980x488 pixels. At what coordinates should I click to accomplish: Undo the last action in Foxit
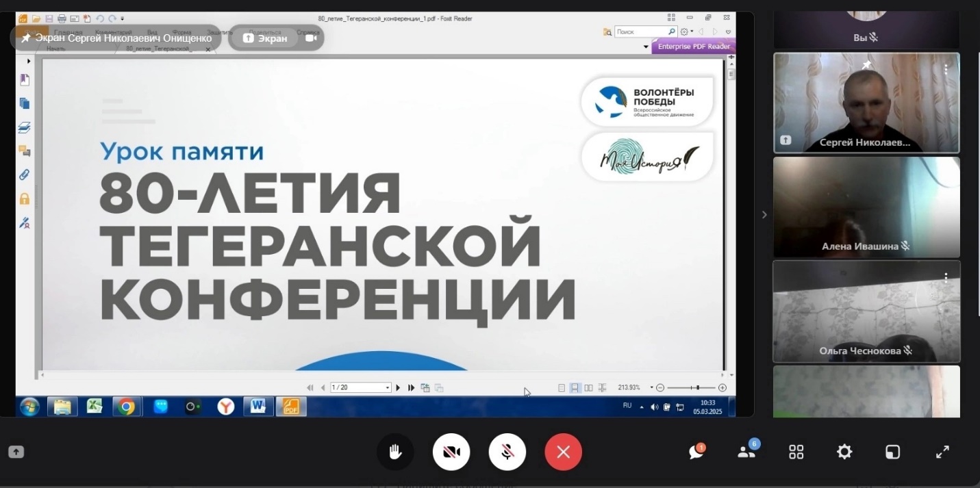(100, 18)
